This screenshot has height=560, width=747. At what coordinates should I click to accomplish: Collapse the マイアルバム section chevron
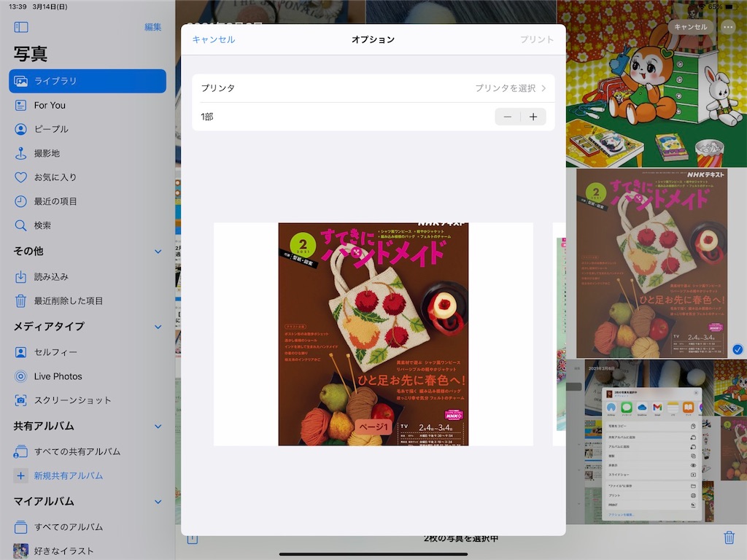click(158, 502)
